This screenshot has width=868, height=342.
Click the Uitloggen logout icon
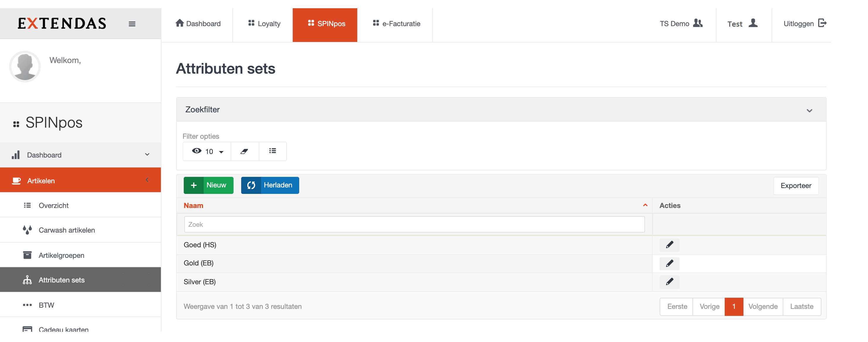822,23
